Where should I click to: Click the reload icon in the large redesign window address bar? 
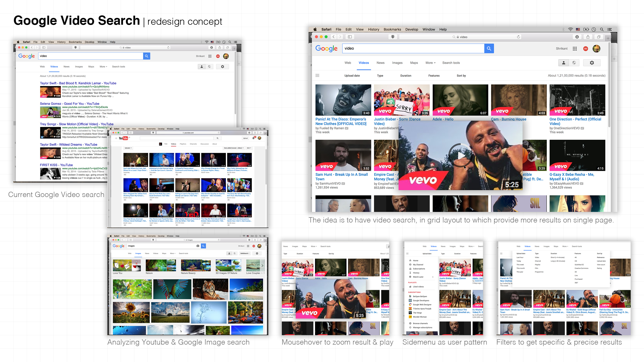pyautogui.click(x=518, y=37)
